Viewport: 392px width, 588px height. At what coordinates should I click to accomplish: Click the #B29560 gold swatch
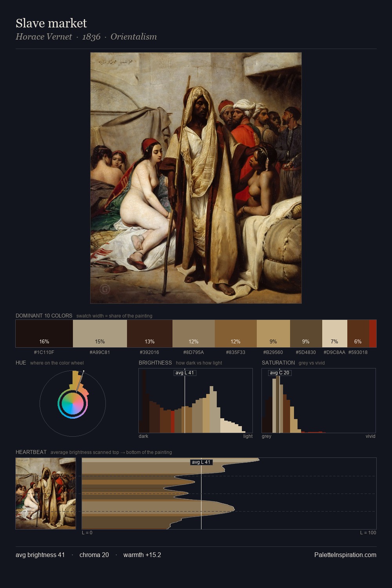(273, 334)
